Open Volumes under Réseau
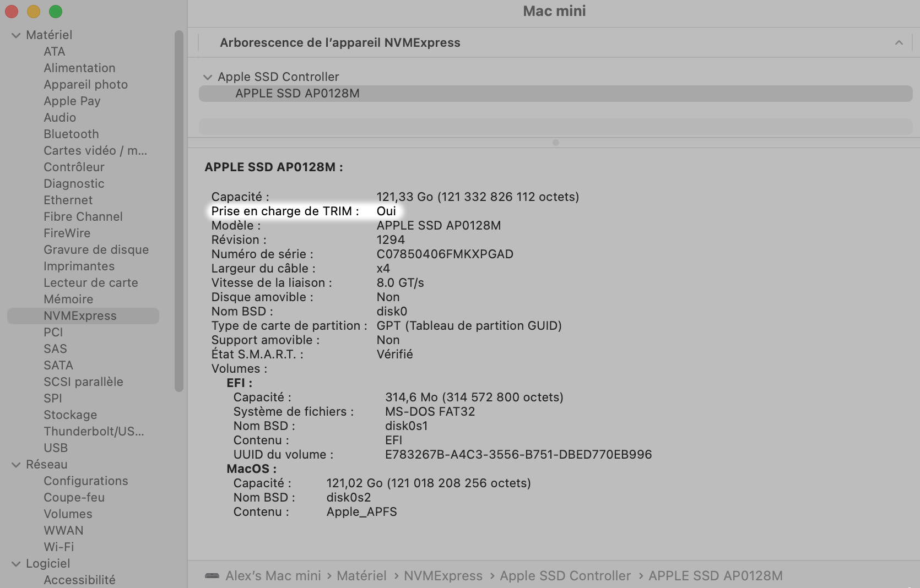Image resolution: width=920 pixels, height=588 pixels. point(68,514)
